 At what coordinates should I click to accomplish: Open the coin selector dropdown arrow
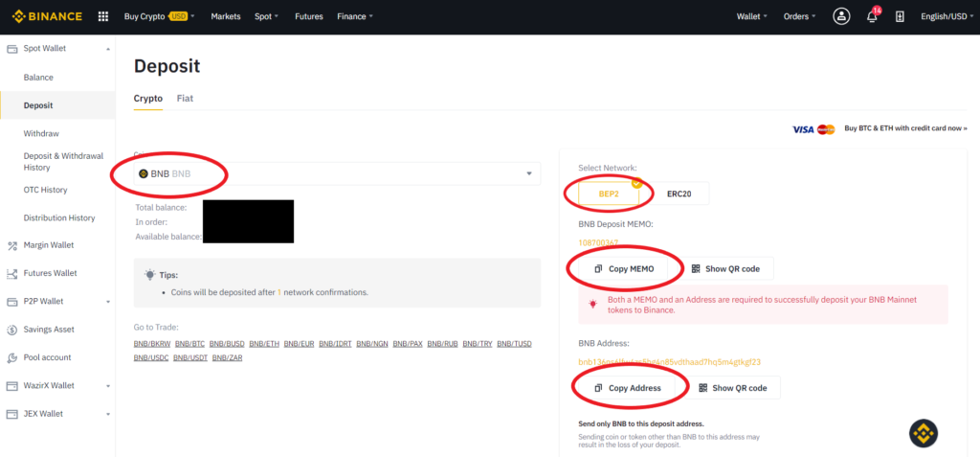click(529, 174)
